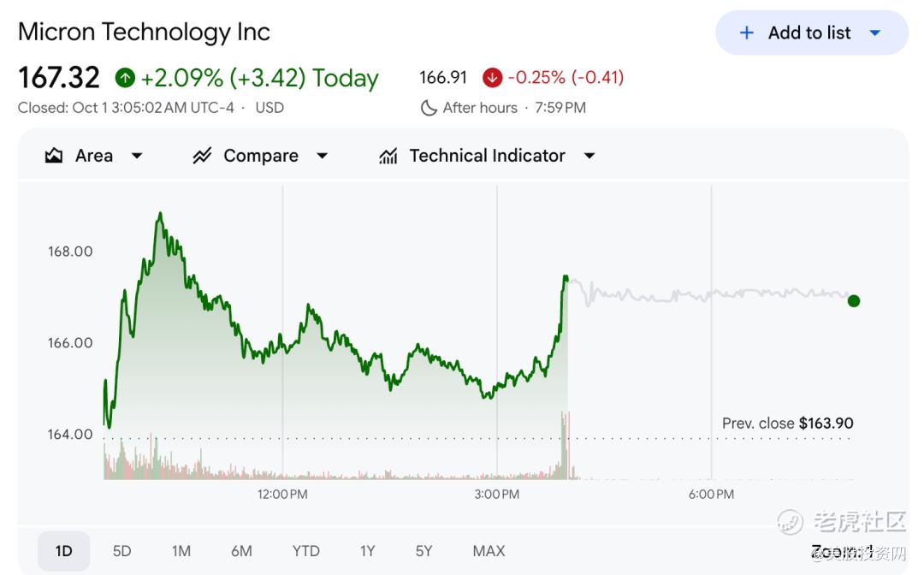
Task: Select the YTD range tab
Action: pos(305,551)
